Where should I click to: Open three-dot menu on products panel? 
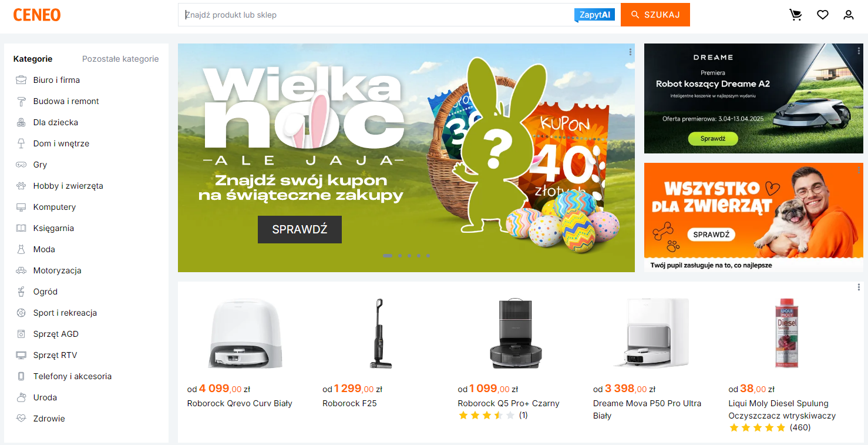859,287
